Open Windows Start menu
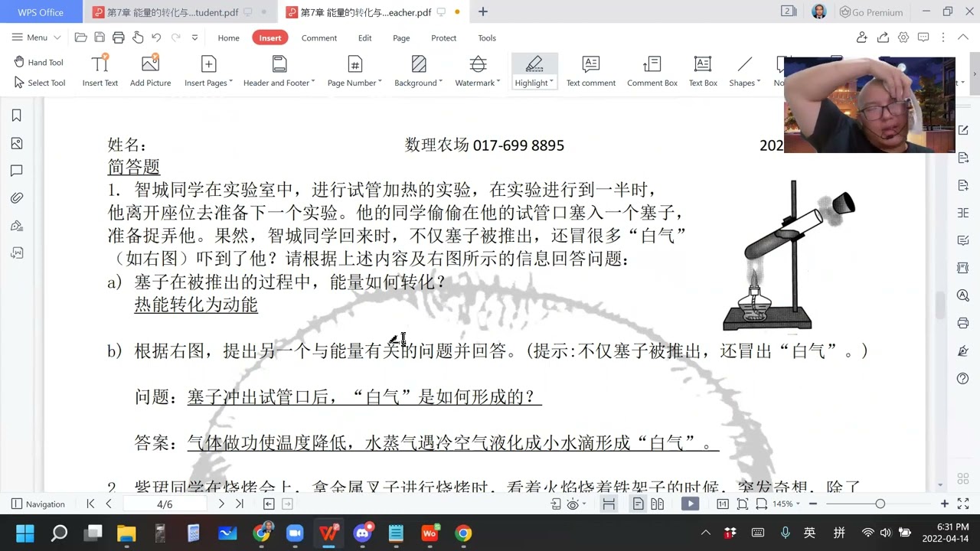Image resolution: width=980 pixels, height=551 pixels. [x=24, y=533]
